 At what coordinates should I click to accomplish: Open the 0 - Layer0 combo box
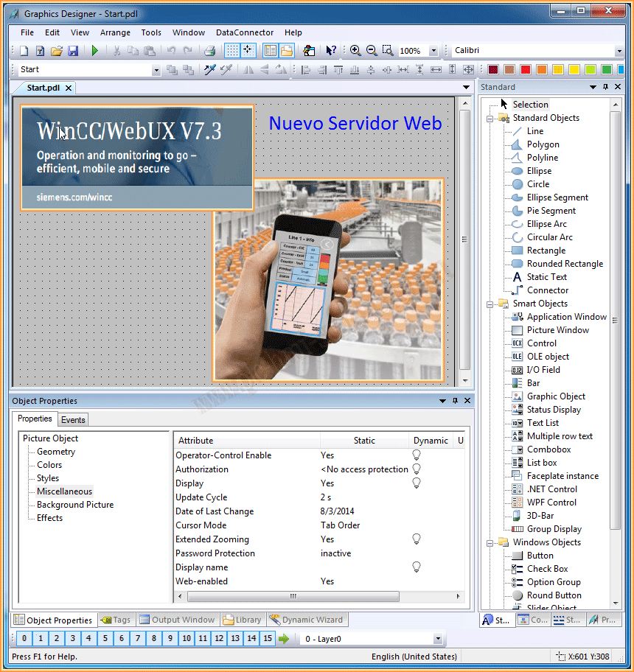pyautogui.click(x=438, y=639)
